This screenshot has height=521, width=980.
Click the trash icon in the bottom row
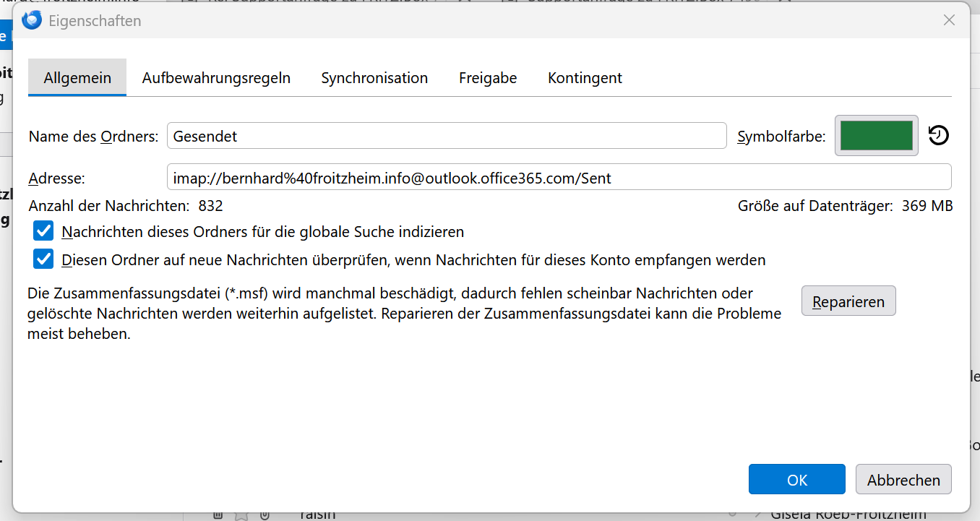click(218, 515)
